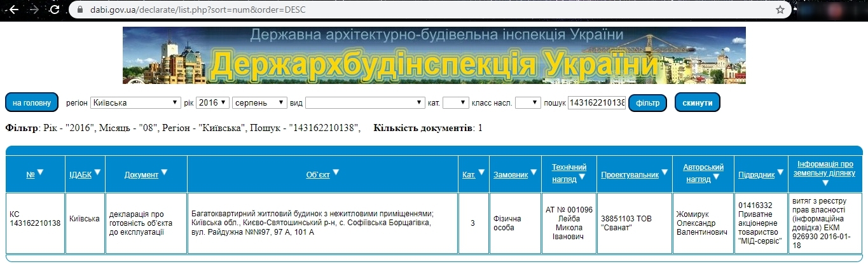The width and height of the screenshot is (868, 264).
Task: Reset filters with скинути button
Action: [x=697, y=102]
